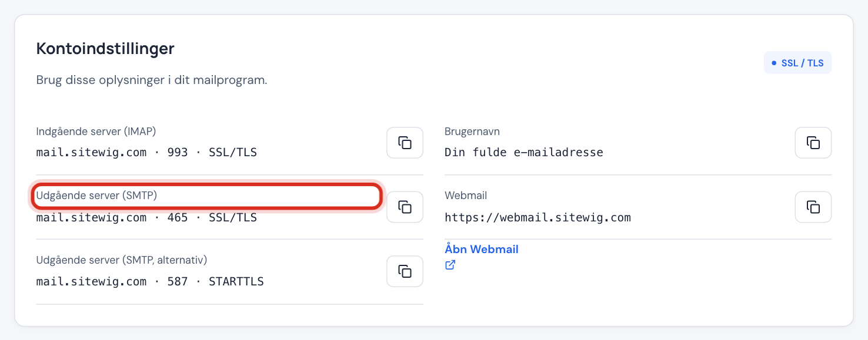This screenshot has width=868, height=340.
Task: Click the 'Brug disse oplysninger' description text
Action: 152,80
